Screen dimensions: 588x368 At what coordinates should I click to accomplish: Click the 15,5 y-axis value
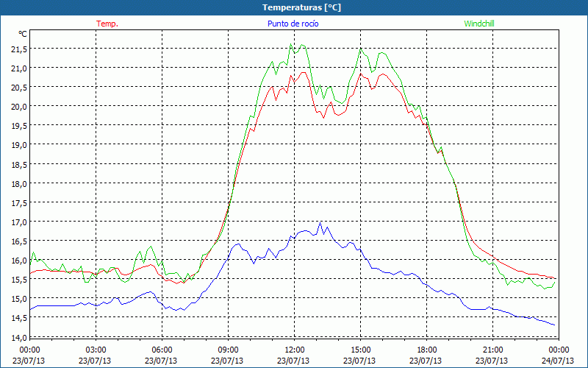coord(20,280)
